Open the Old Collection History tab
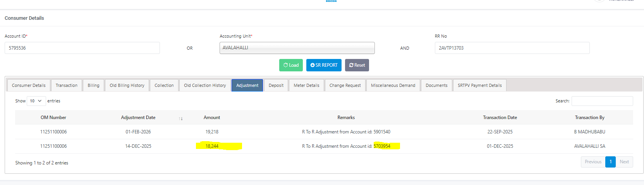This screenshot has height=185, width=644. 205,85
